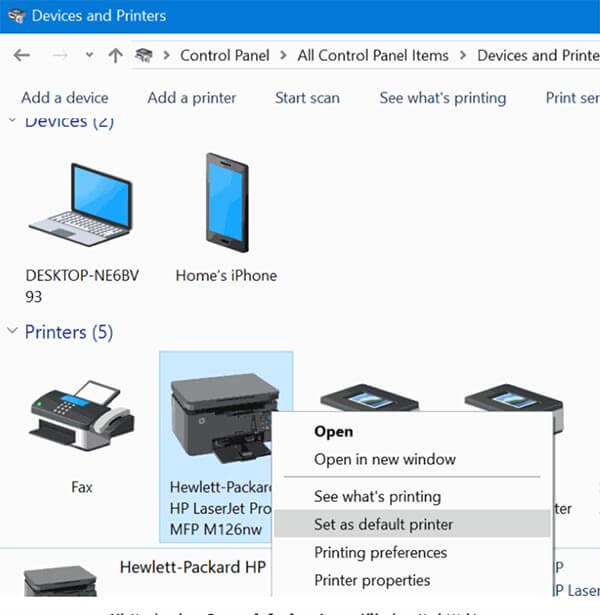Click the Devices and Printers address bar icon
Screen dimensions: 600x615
click(x=144, y=55)
